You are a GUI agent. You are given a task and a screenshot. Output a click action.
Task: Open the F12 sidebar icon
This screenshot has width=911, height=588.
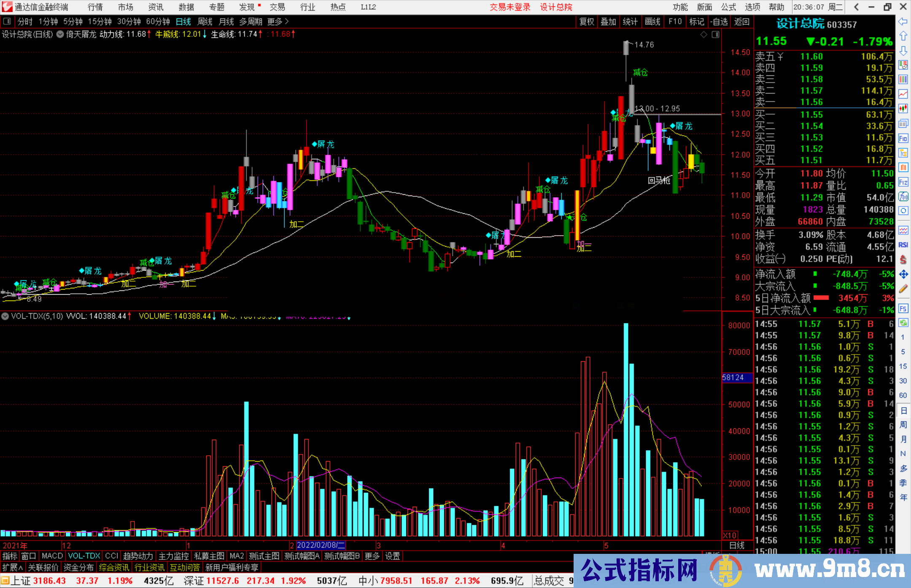[903, 182]
